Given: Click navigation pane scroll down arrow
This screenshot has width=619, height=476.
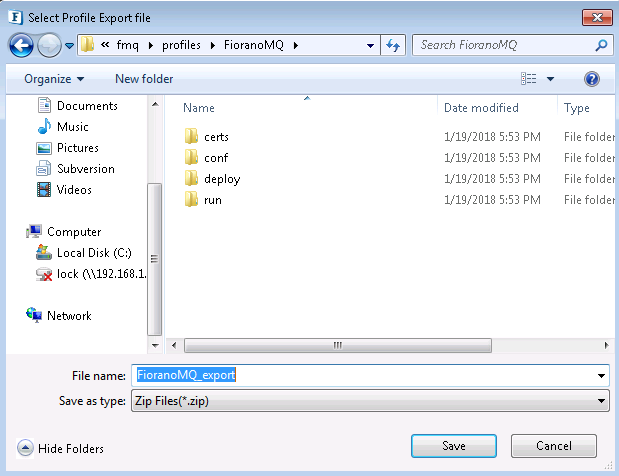Looking at the screenshot, I should [x=155, y=346].
